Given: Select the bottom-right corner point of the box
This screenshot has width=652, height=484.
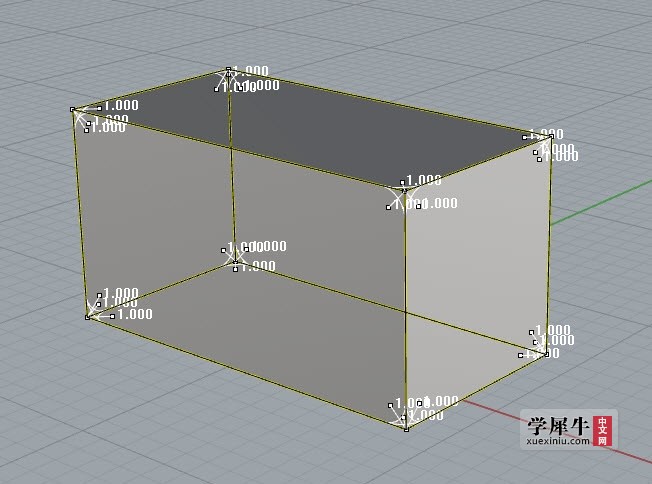Looking at the screenshot, I should pyautogui.click(x=546, y=354).
